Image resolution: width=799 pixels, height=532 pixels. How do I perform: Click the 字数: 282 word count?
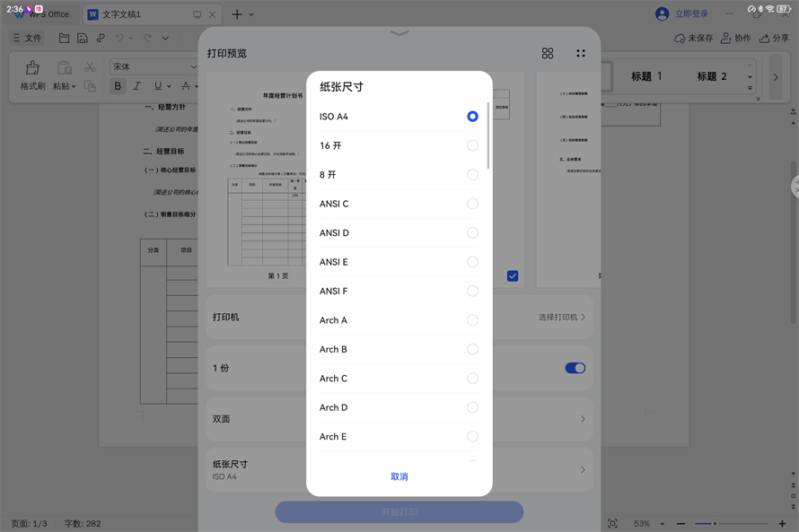83,523
